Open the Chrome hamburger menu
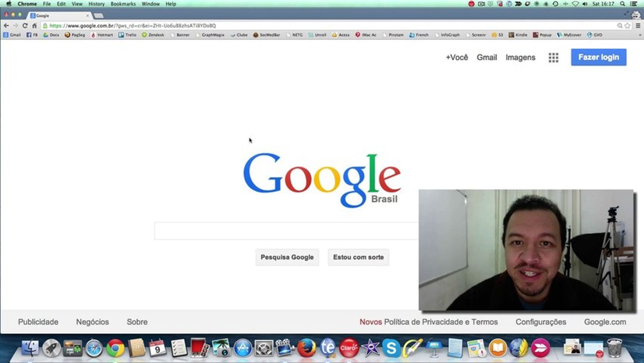This screenshot has width=644, height=363. click(x=638, y=25)
